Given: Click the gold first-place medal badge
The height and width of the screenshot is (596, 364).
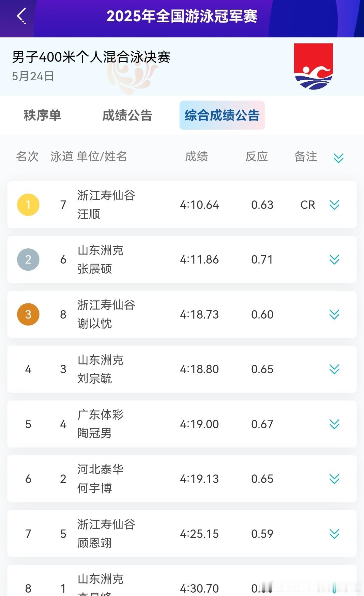Looking at the screenshot, I should click(28, 205).
